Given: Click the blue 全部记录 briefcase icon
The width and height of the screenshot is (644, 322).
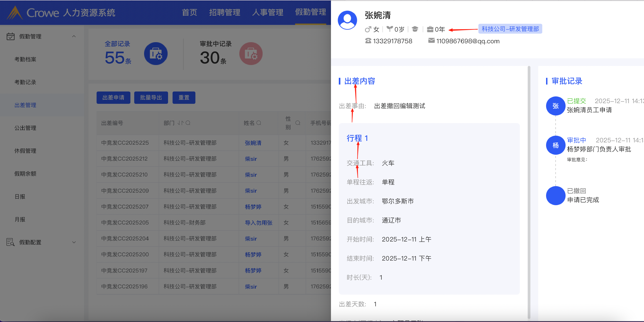Looking at the screenshot, I should click(x=156, y=54).
